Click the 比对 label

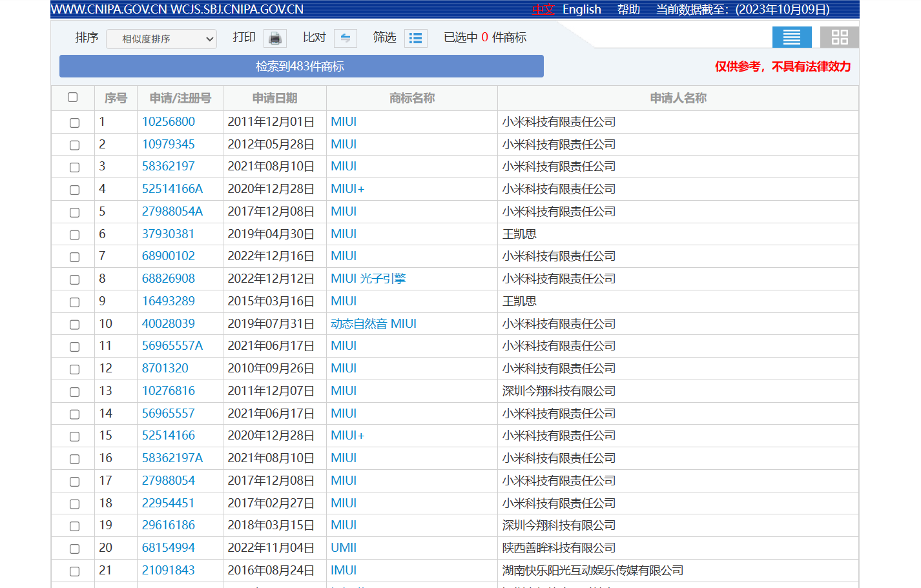click(x=315, y=37)
